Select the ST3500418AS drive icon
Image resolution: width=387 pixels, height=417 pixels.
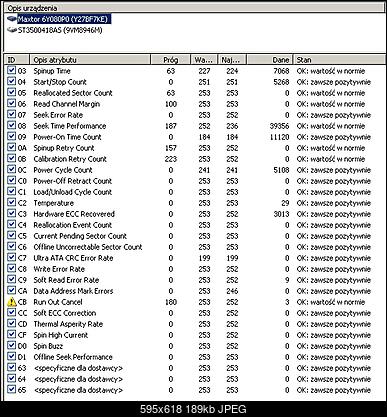tap(12, 30)
